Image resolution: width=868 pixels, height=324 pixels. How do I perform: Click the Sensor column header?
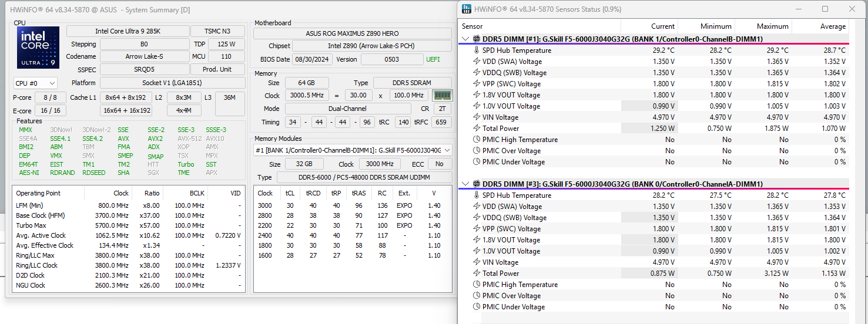(539, 26)
